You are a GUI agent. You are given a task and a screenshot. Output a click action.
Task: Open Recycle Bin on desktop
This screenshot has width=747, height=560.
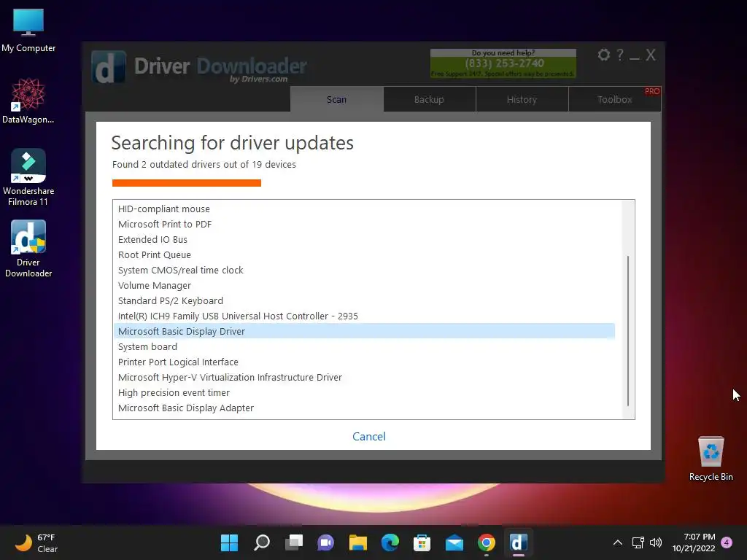point(711,458)
